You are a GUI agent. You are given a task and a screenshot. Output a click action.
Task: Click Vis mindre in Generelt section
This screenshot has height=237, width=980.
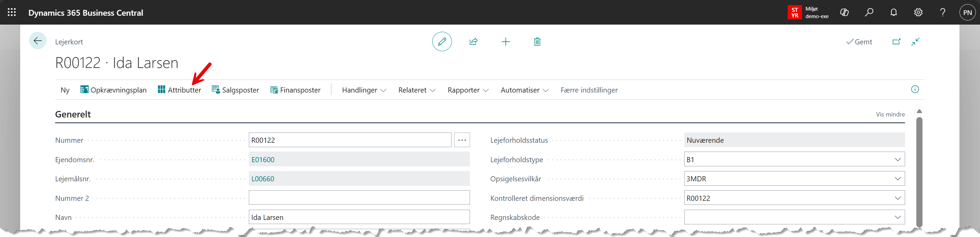click(x=890, y=114)
